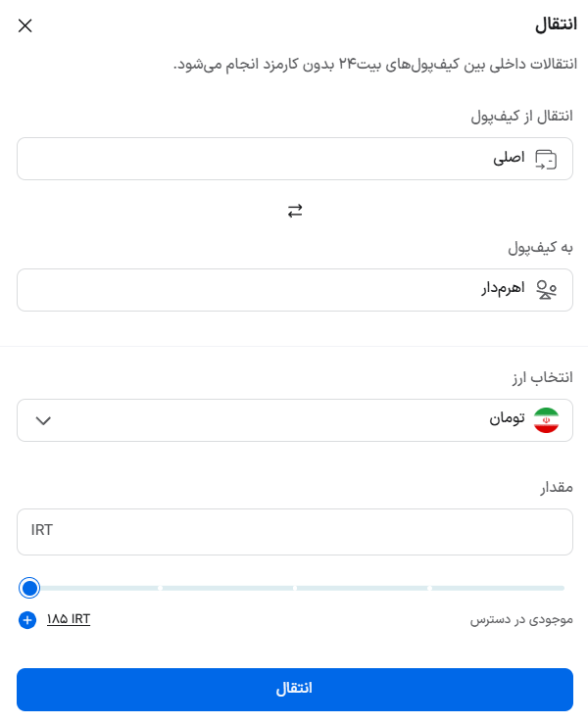Set amount slider to its far-right end
The image size is (588, 724).
point(563,588)
